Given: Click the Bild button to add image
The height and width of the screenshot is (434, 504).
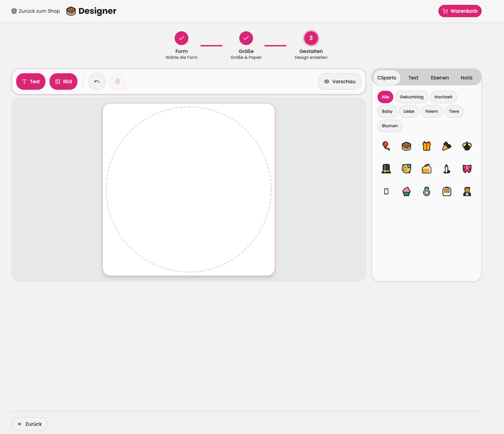Looking at the screenshot, I should click(x=63, y=82).
